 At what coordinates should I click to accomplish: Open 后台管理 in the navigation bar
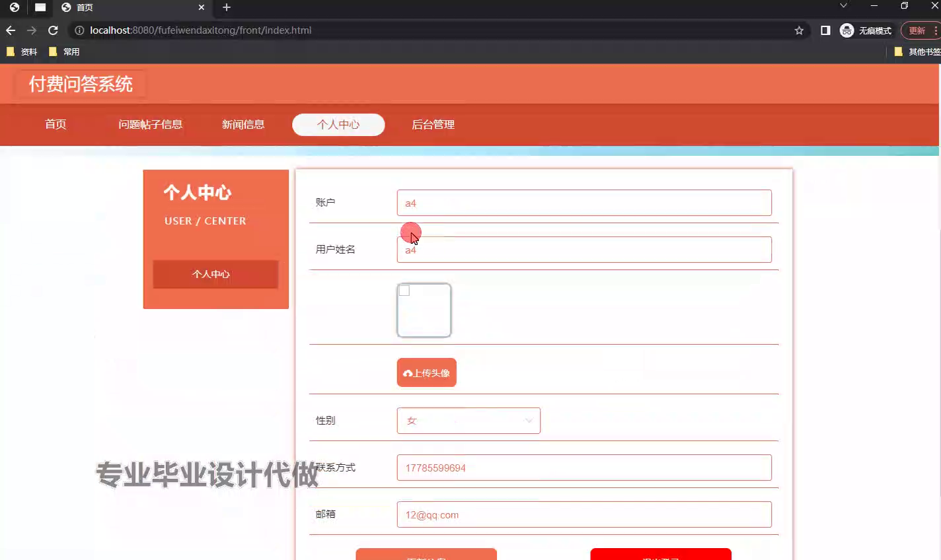[x=433, y=124]
